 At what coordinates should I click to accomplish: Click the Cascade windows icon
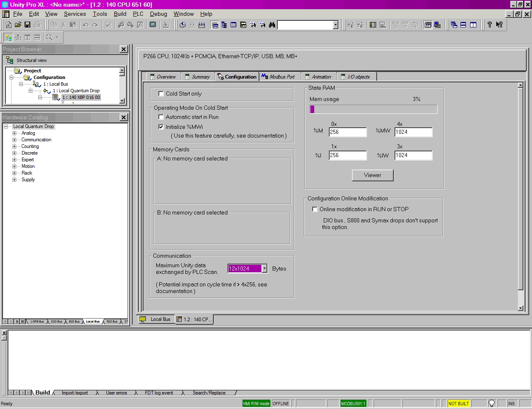click(454, 25)
